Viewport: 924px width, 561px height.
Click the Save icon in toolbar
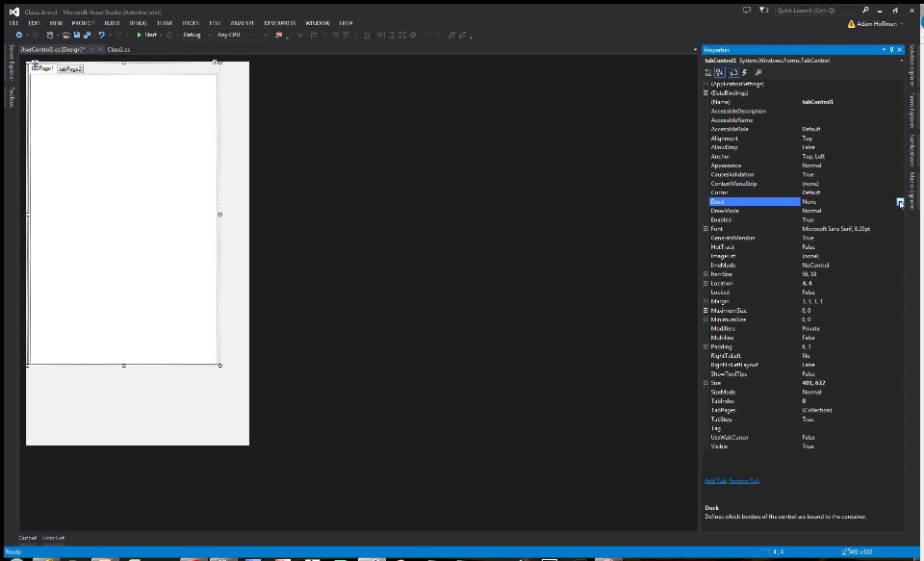click(x=77, y=35)
